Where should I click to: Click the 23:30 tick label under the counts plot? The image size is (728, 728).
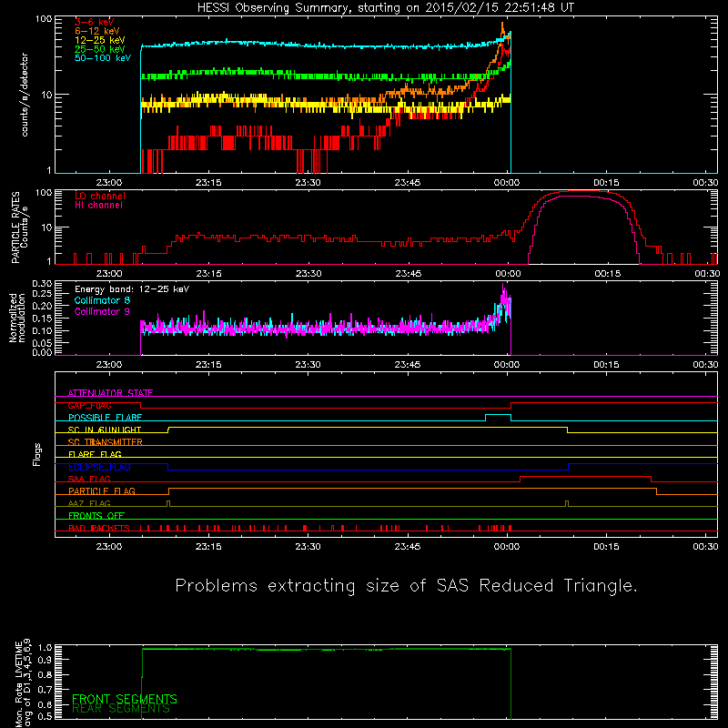(308, 183)
